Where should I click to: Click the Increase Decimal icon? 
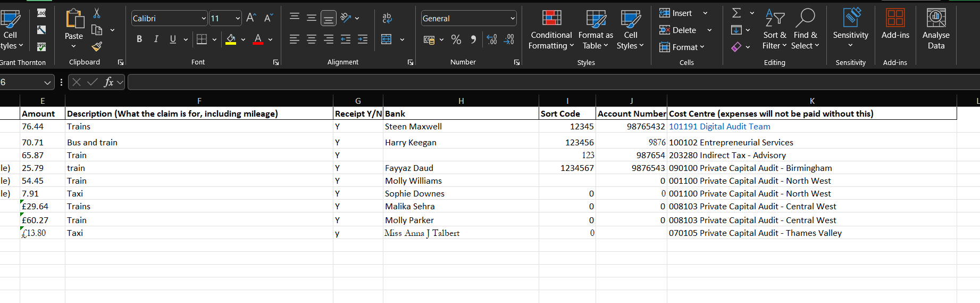[492, 39]
